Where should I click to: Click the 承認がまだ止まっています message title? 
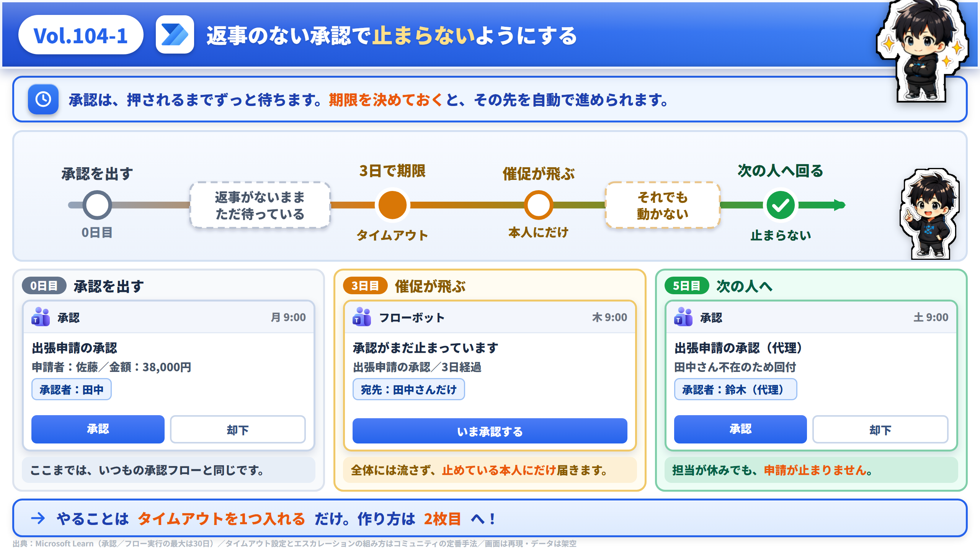(426, 348)
